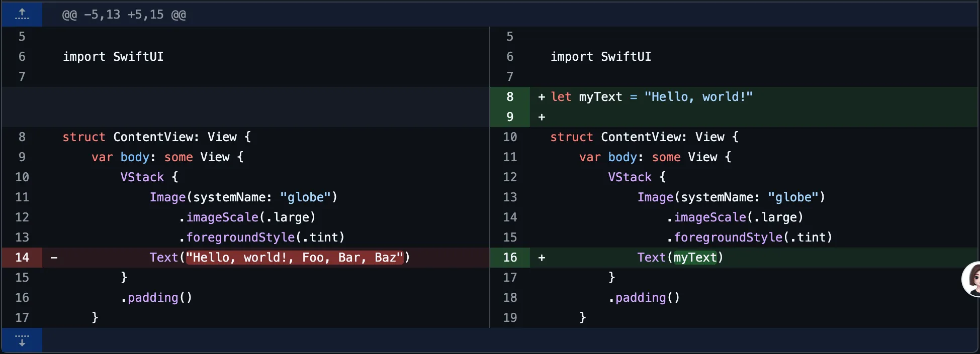Click ".padding()" in the old-file pane

point(156,298)
